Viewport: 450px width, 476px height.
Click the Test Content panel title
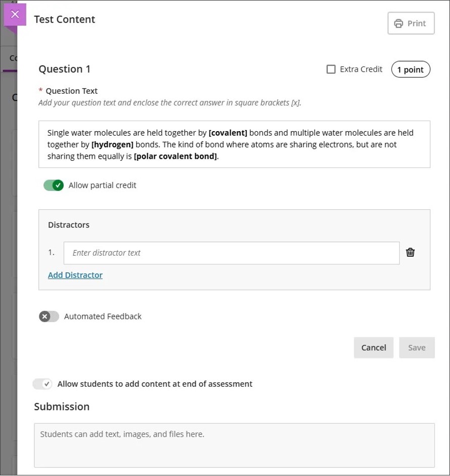[x=65, y=20]
